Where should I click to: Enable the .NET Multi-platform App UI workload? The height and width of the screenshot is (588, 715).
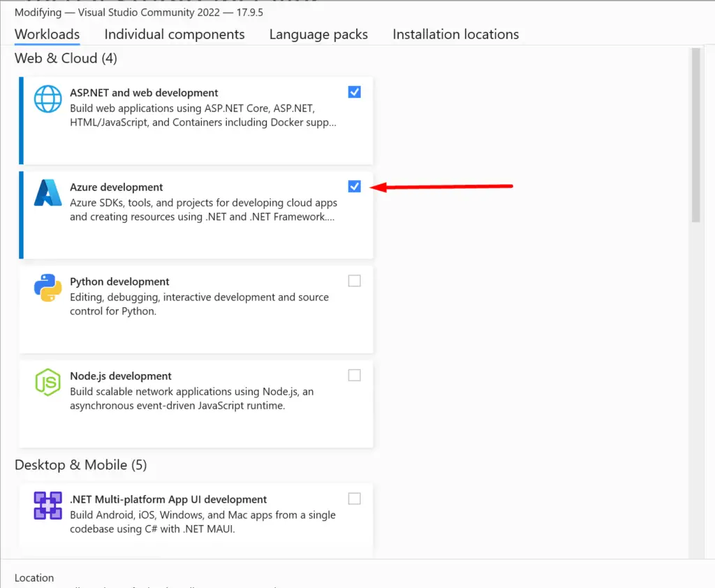tap(354, 498)
